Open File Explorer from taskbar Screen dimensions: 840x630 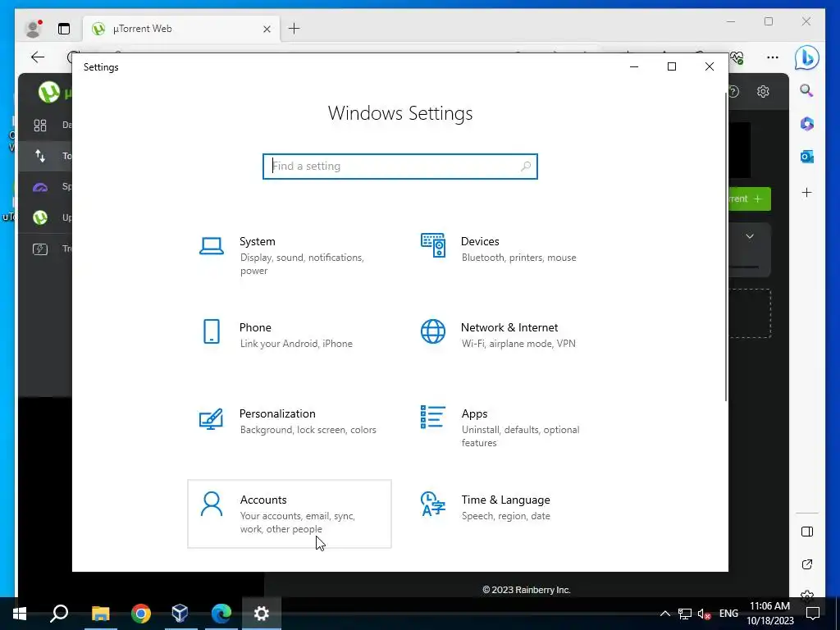point(100,614)
